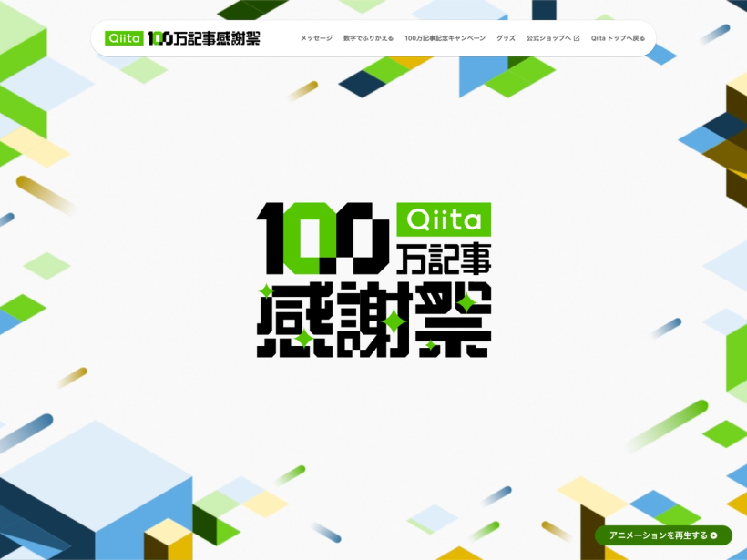This screenshot has width=747, height=560.
Task: Return via Qiita トップへ戻る link
Action: [x=618, y=38]
